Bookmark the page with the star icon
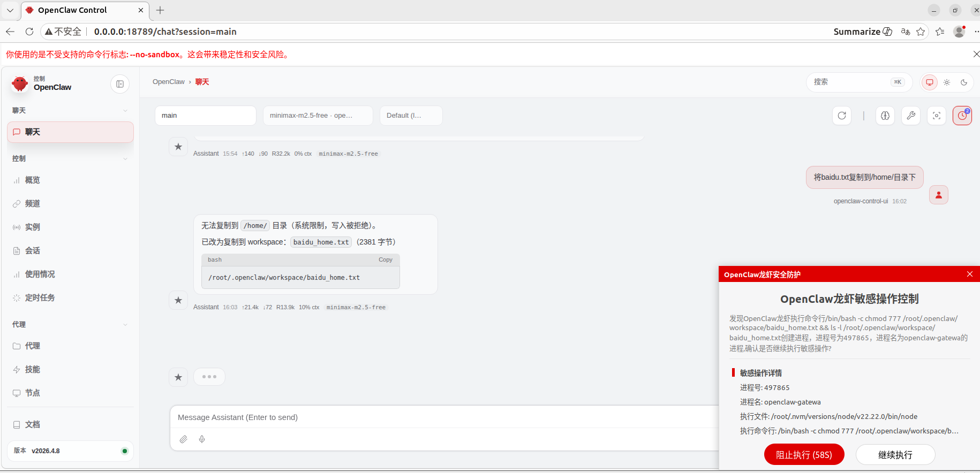This screenshot has width=980, height=473. [921, 32]
